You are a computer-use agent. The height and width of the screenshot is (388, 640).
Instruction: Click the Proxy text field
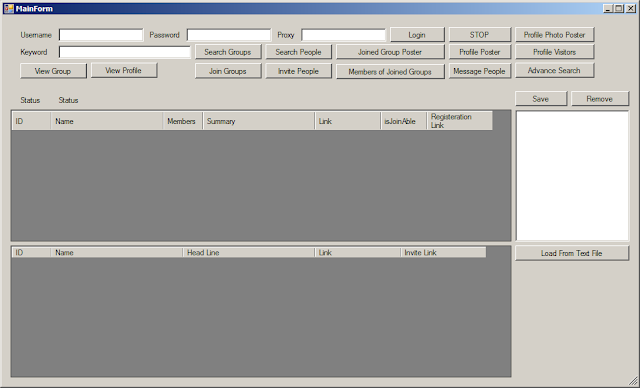tap(343, 35)
